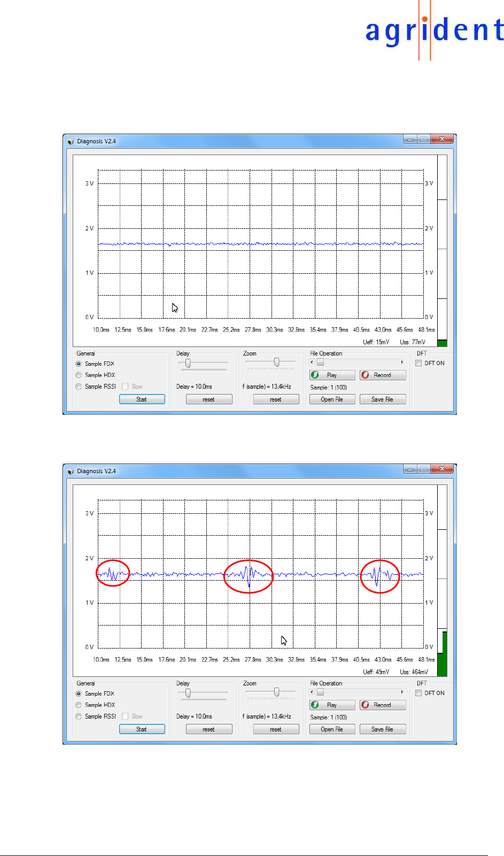Click Delay slider thumb in lower Diagnosis window

pos(188,693)
